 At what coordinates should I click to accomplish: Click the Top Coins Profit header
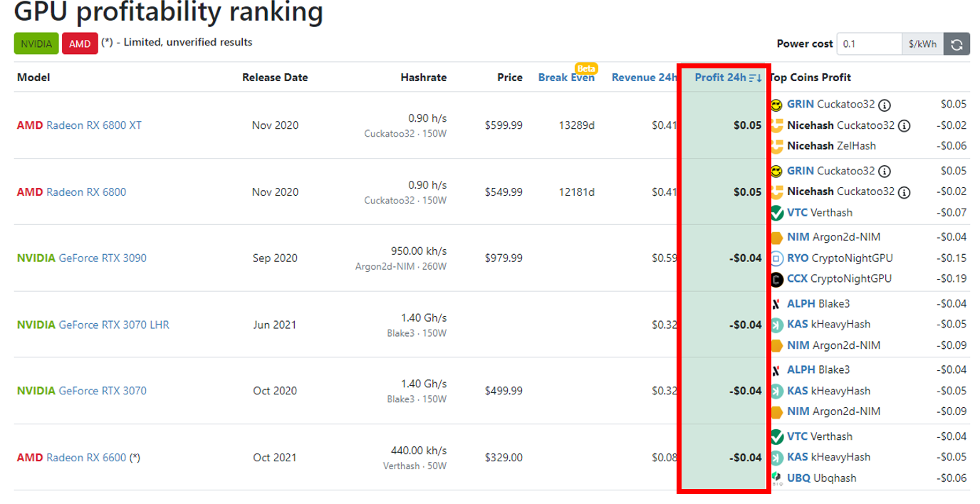pyautogui.click(x=810, y=78)
